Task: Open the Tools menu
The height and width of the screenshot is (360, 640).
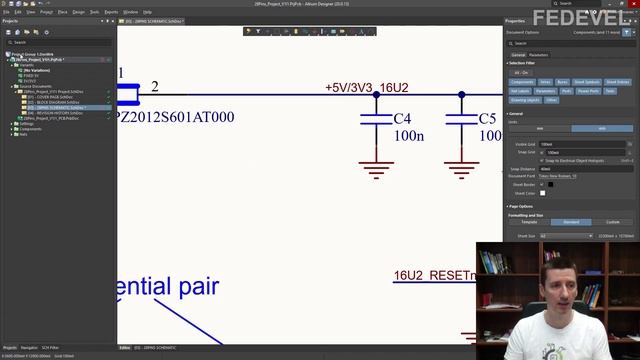Action: coord(94,12)
